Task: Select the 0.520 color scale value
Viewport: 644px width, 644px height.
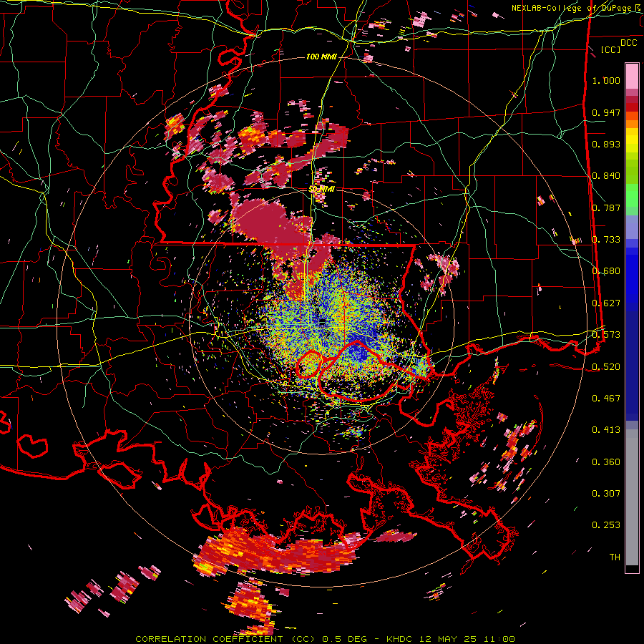Action: [606, 366]
